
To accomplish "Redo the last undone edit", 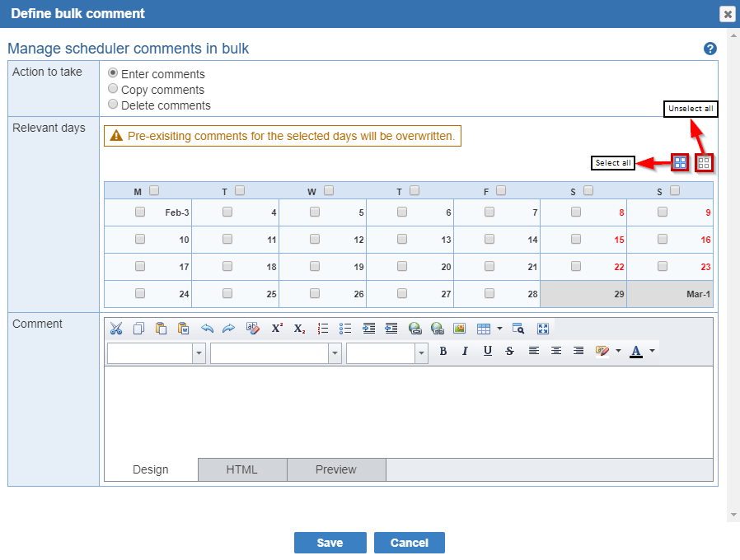I will (x=229, y=329).
